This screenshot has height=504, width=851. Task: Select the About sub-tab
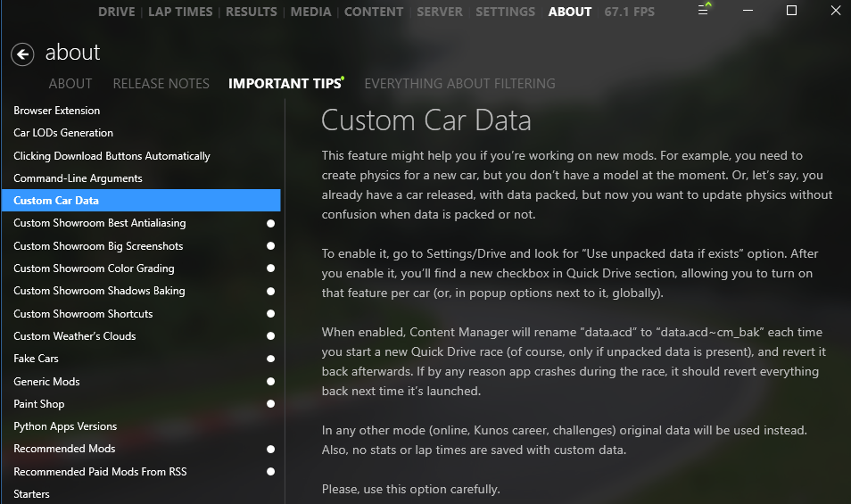70,84
